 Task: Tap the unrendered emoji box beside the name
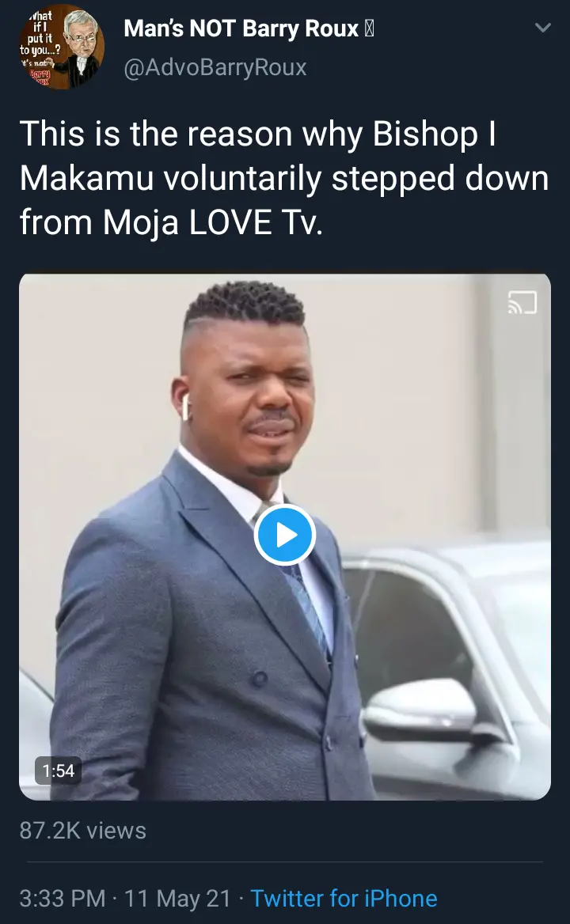368,30
